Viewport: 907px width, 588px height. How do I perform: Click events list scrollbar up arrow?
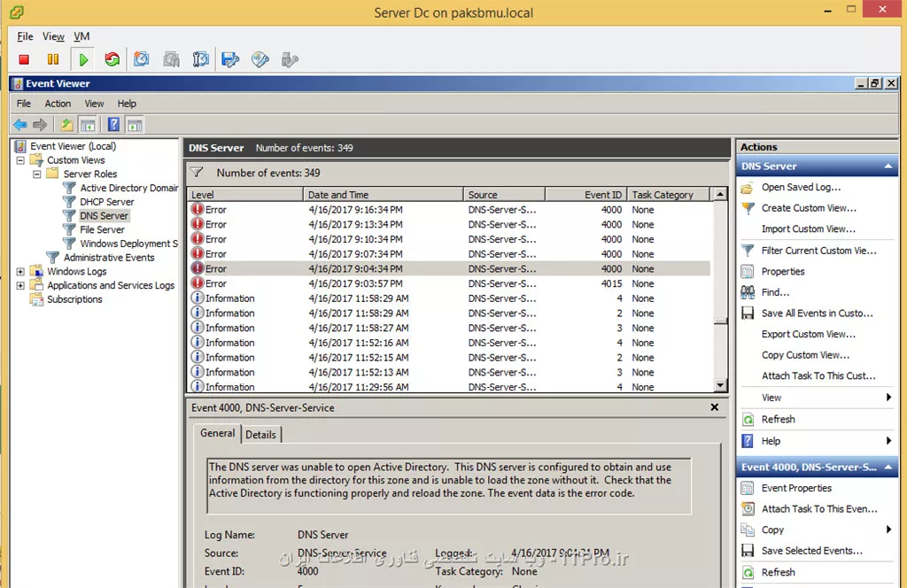point(720,194)
